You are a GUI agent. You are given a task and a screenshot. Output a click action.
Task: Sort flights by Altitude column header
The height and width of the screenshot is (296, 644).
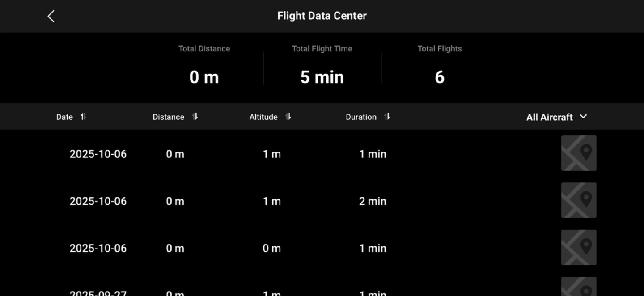[263, 117]
